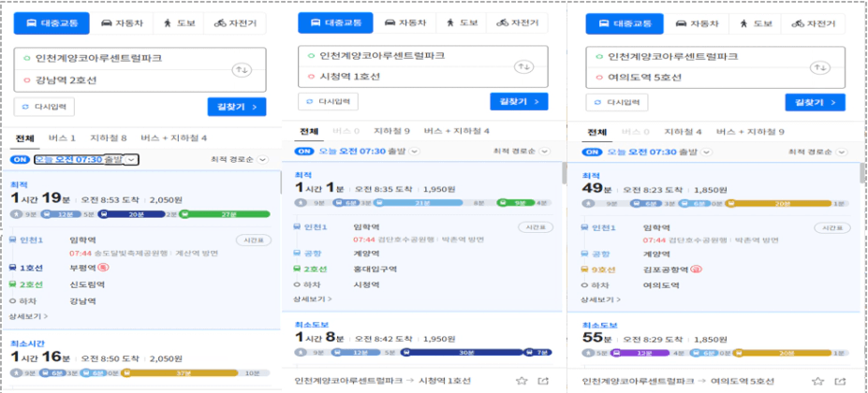Select the 1시간 8분 최소도보 route card
The width and height of the screenshot is (868, 393).
click(423, 339)
